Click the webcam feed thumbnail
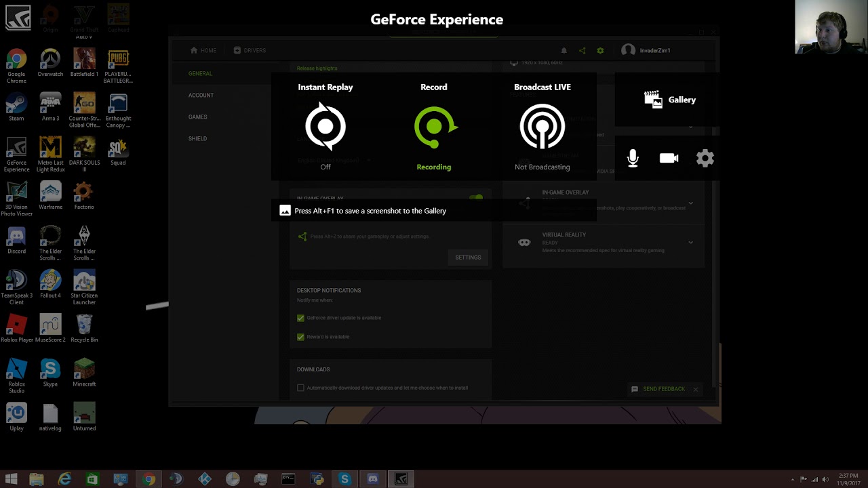 click(831, 27)
